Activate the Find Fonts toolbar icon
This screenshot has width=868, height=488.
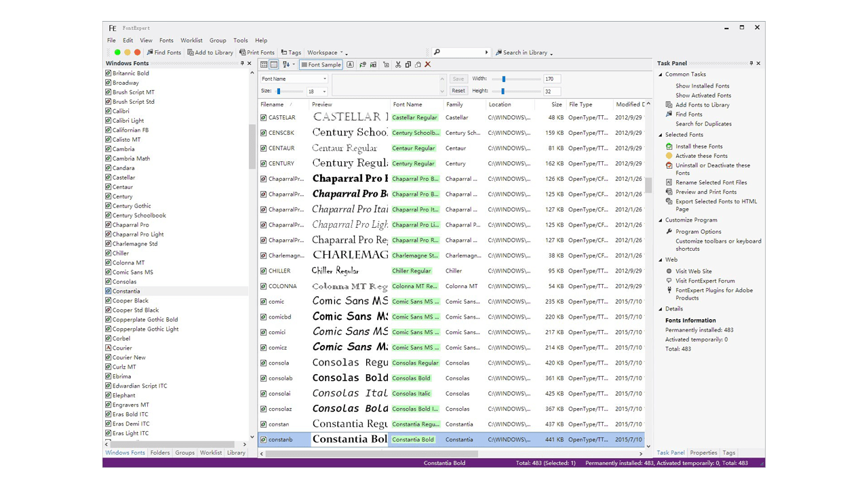(x=165, y=52)
